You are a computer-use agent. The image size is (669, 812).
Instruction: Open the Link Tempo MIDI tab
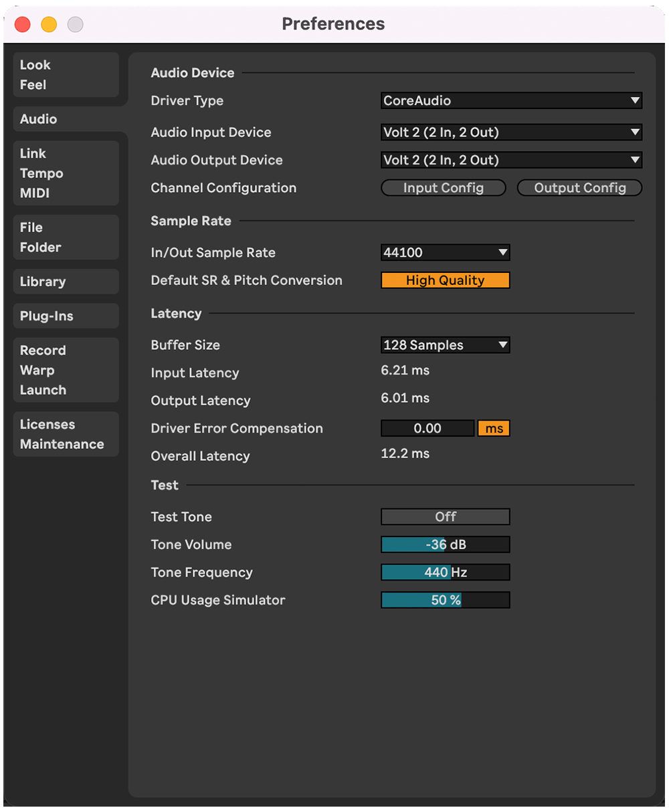66,173
